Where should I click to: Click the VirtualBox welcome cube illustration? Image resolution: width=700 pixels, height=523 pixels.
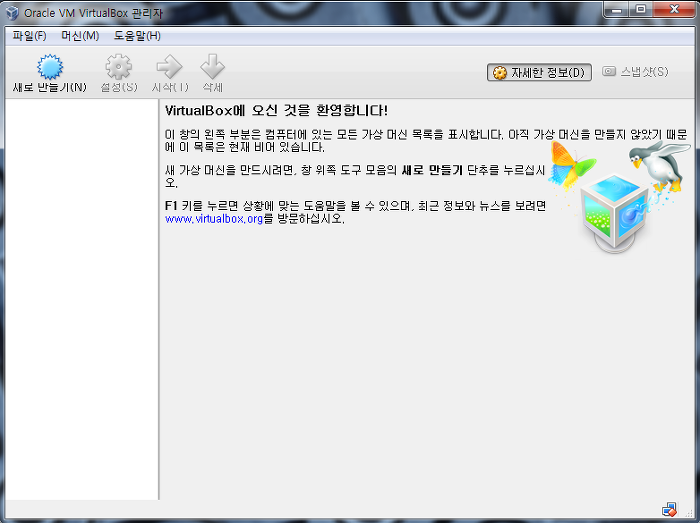(x=615, y=215)
